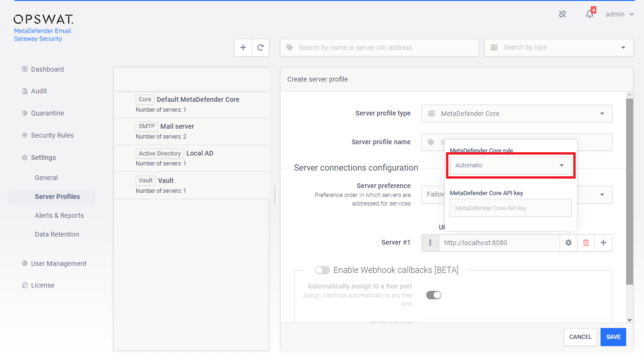Screen dimensions: 644x362
Task: Open the Server profile type dropdown
Action: pyautogui.click(x=517, y=114)
